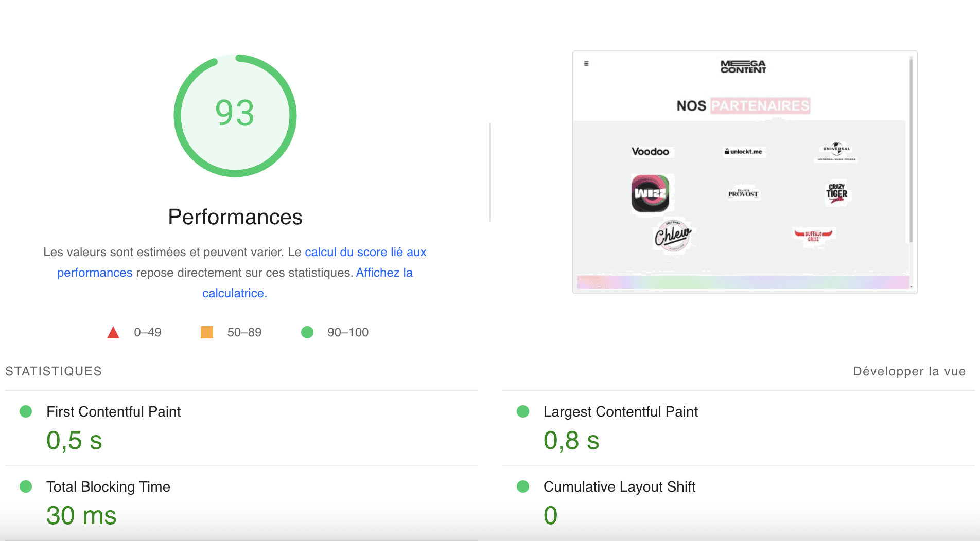This screenshot has height=541, width=980.
Task: Click the Mega Content logo in the thumbnail
Action: tap(743, 67)
